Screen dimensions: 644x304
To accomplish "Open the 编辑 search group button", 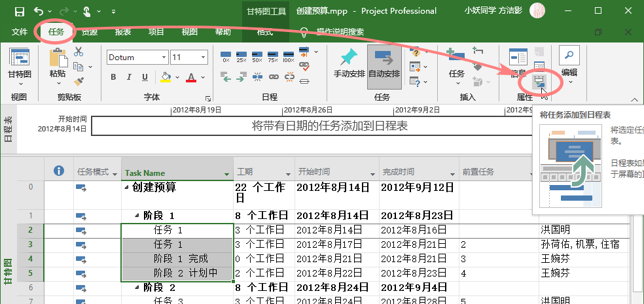I will (x=569, y=65).
